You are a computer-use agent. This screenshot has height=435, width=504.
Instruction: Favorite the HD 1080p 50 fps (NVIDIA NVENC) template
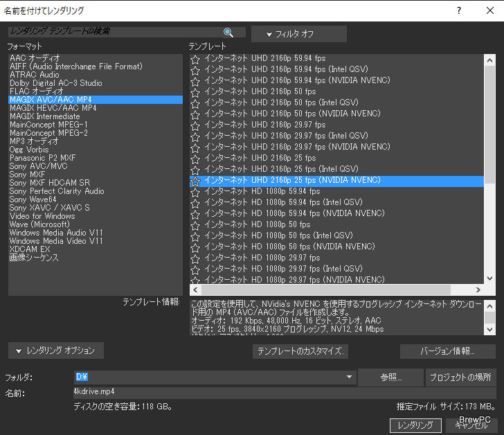click(195, 247)
